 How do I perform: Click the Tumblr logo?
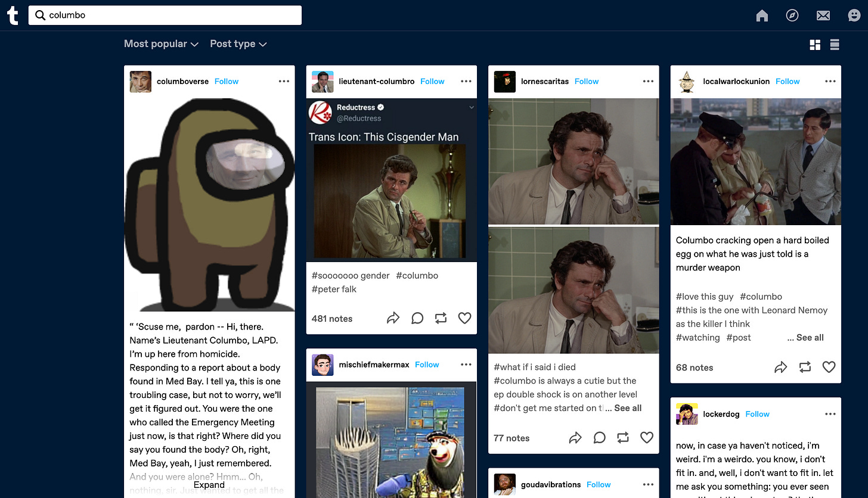pyautogui.click(x=13, y=15)
